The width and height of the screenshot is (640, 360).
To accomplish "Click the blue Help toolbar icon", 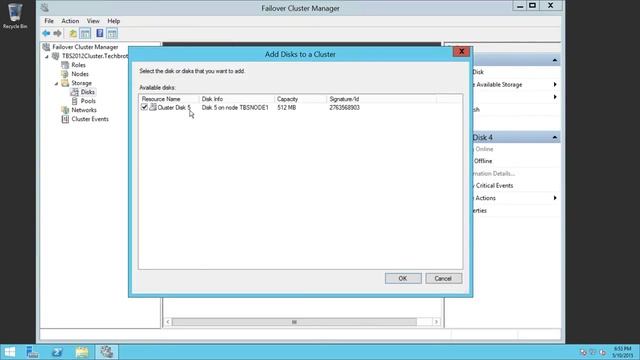I will 100,33.
